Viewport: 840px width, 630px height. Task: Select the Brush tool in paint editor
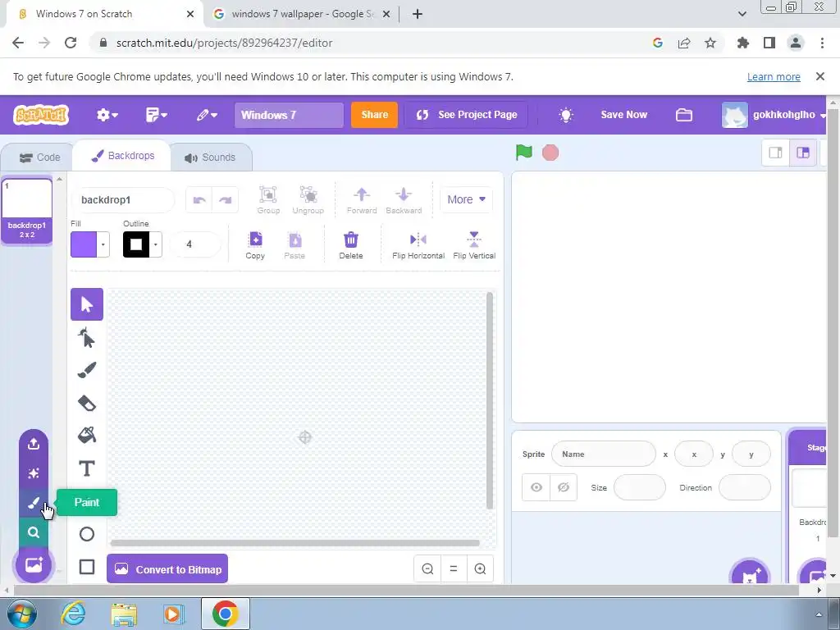87,370
